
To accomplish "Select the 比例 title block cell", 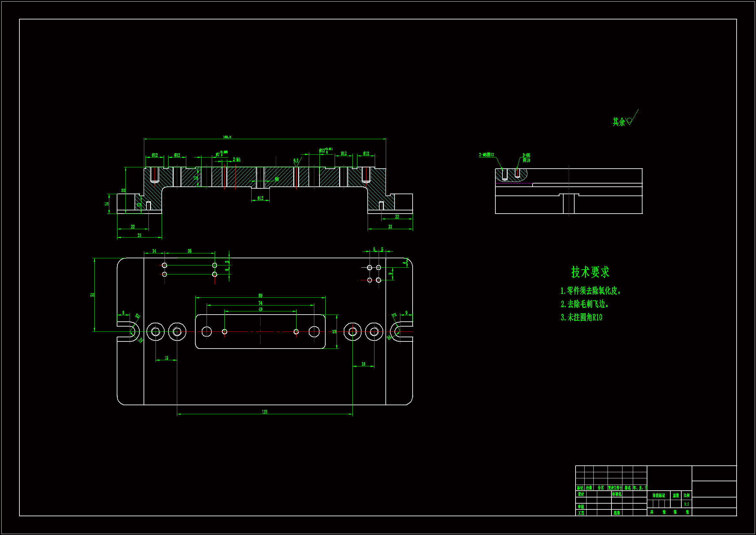I will [x=686, y=496].
